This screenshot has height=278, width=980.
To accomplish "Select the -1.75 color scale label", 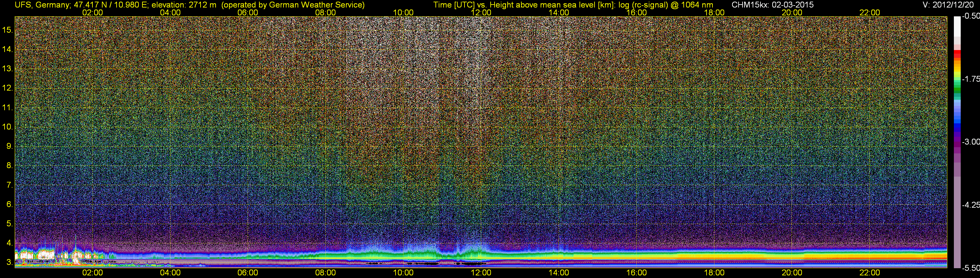I will tap(971, 79).
